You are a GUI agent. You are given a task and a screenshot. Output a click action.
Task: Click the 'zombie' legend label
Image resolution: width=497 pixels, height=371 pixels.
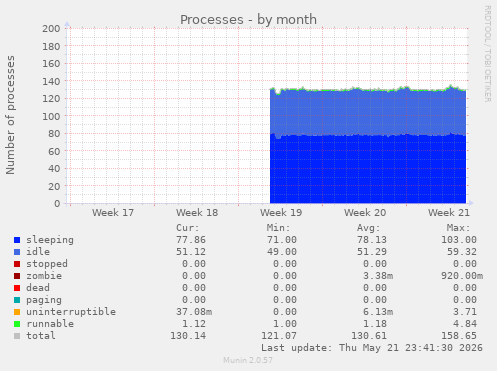[x=44, y=276]
